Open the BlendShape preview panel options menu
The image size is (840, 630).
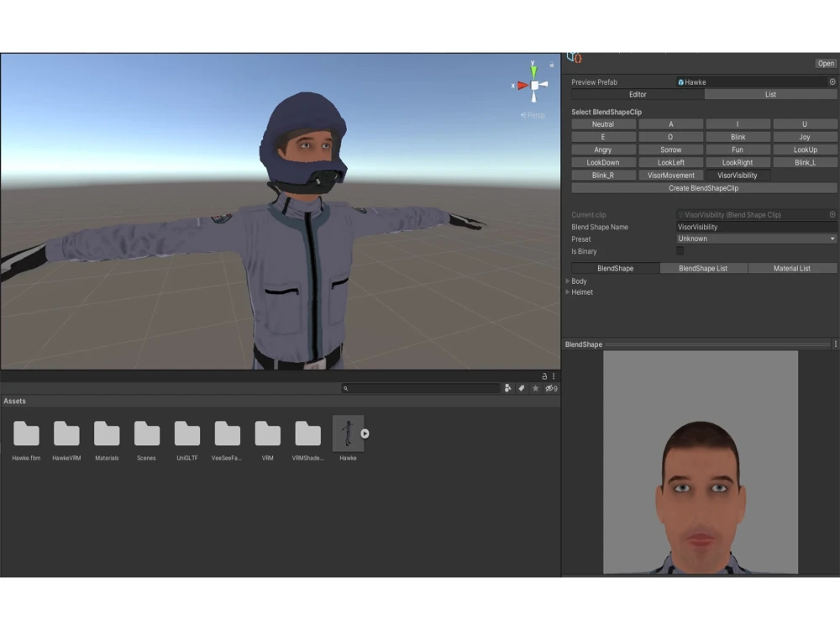click(x=835, y=344)
